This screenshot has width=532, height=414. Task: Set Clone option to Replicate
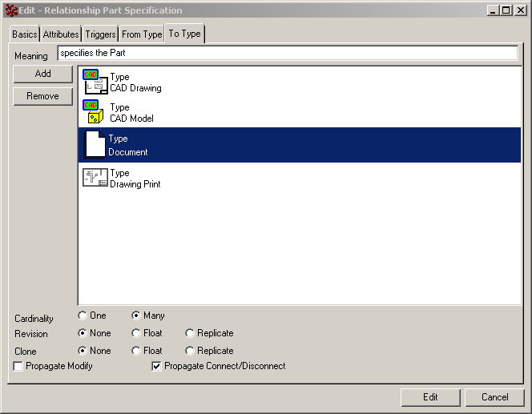pyautogui.click(x=189, y=351)
